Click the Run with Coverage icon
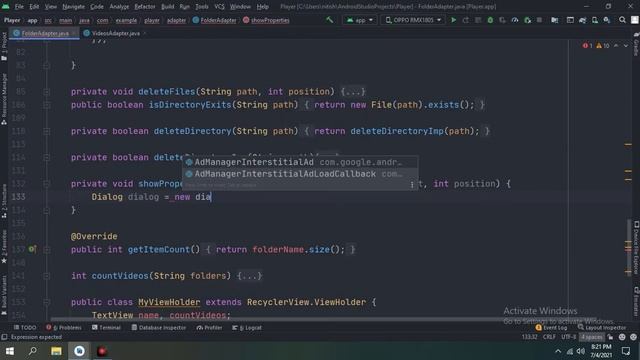The height and width of the screenshot is (360, 640). click(x=502, y=20)
